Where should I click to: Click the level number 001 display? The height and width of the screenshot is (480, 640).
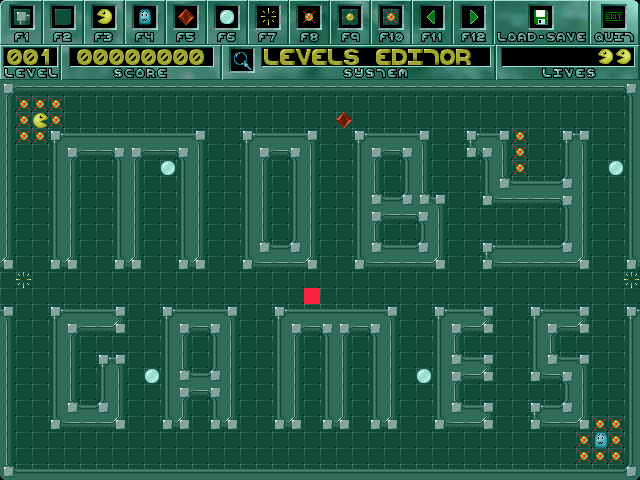(30, 57)
